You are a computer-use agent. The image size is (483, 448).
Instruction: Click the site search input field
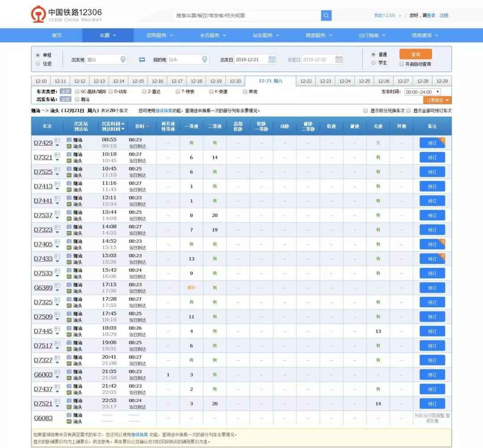click(247, 16)
